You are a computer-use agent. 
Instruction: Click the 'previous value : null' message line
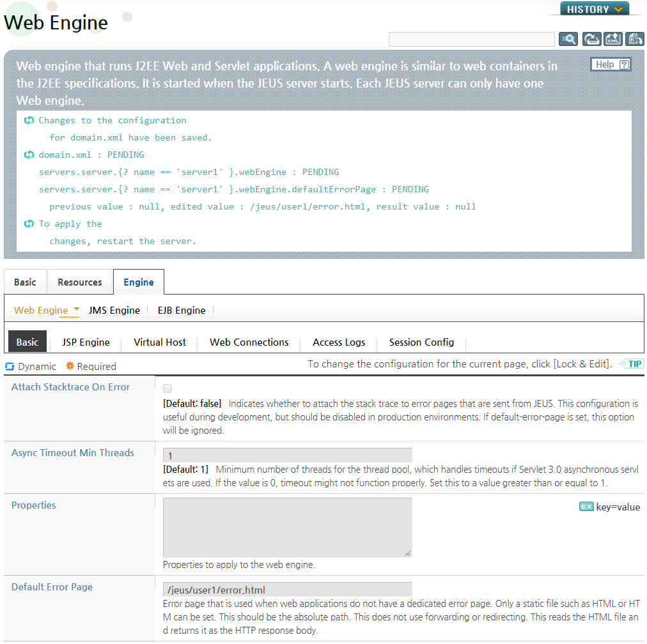tap(262, 206)
